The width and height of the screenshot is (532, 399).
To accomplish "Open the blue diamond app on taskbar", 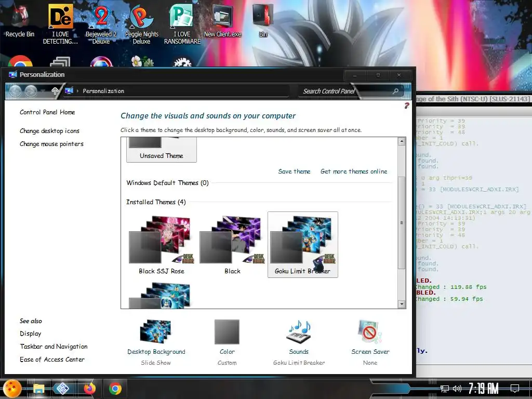I will (63, 389).
